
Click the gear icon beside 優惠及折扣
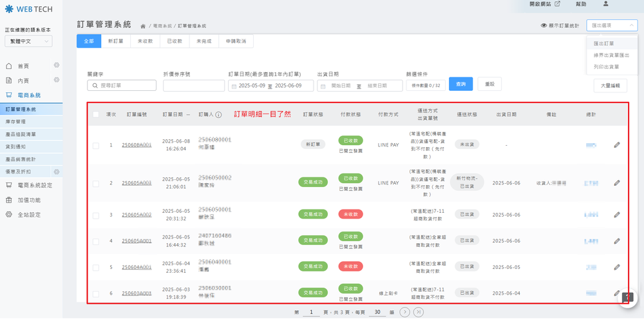57,172
